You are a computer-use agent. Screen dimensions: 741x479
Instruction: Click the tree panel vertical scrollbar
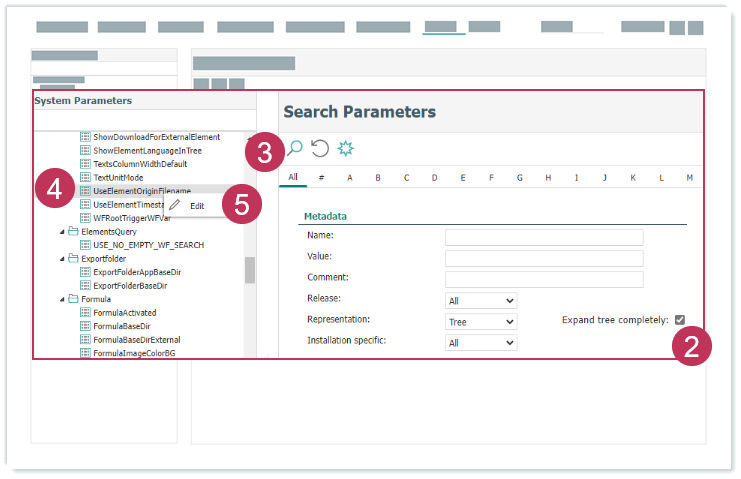pos(250,270)
